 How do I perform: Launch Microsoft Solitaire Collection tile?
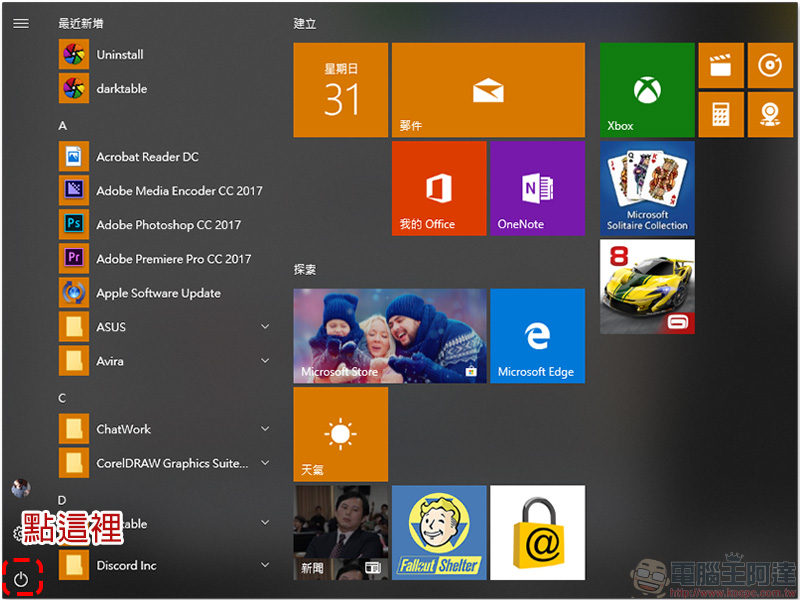pyautogui.click(x=647, y=188)
